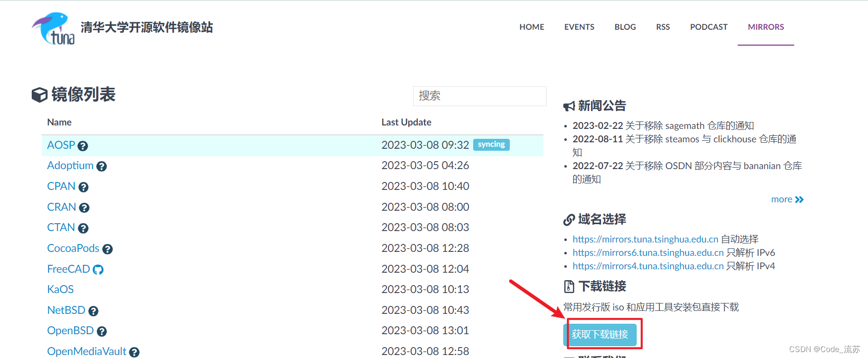Click Adoptium timestamp 2023-03-05 04:26
This screenshot has height=358, width=868.
(425, 165)
